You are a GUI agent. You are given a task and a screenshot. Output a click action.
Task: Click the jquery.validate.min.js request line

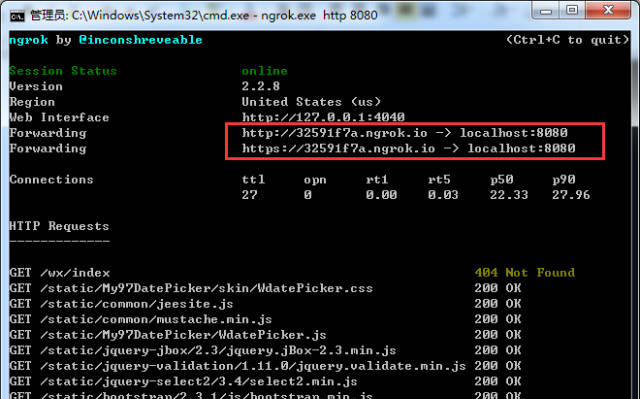[x=265, y=366]
